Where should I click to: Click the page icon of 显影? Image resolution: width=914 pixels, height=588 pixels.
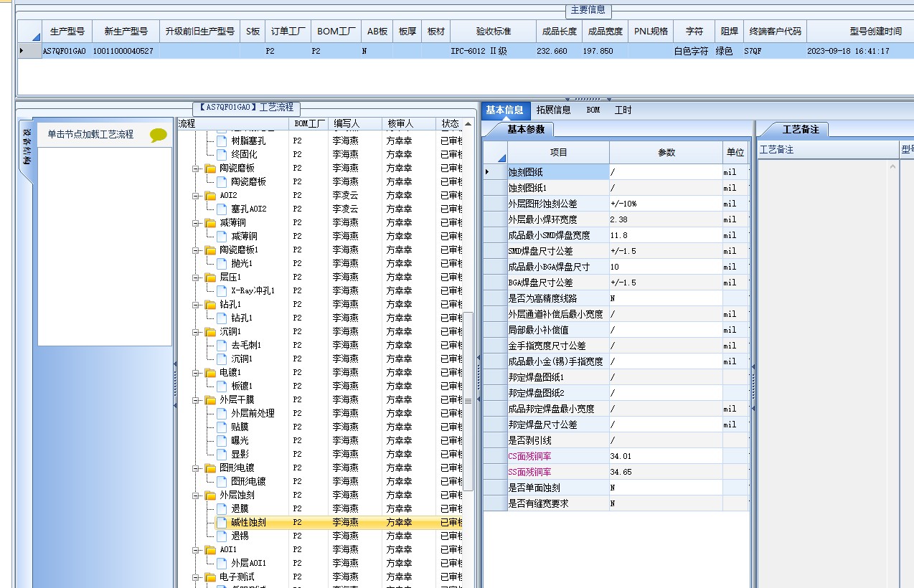pyautogui.click(x=222, y=454)
